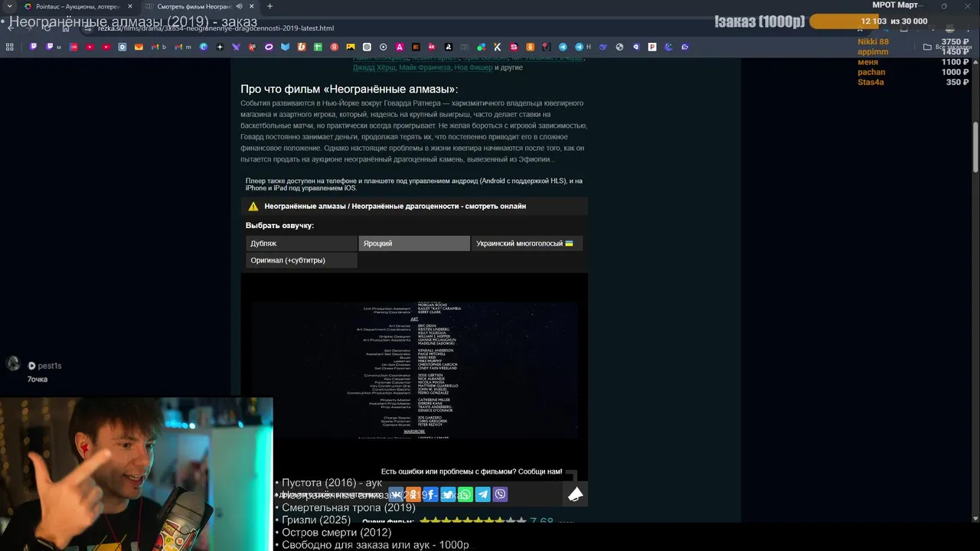Open the first Telegram bookmark
The width and height of the screenshot is (980, 551).
(x=563, y=47)
